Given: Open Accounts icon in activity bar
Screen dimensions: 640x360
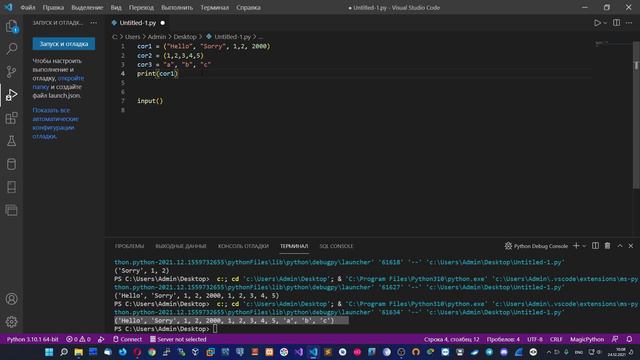Looking at the screenshot, I should [11, 299].
